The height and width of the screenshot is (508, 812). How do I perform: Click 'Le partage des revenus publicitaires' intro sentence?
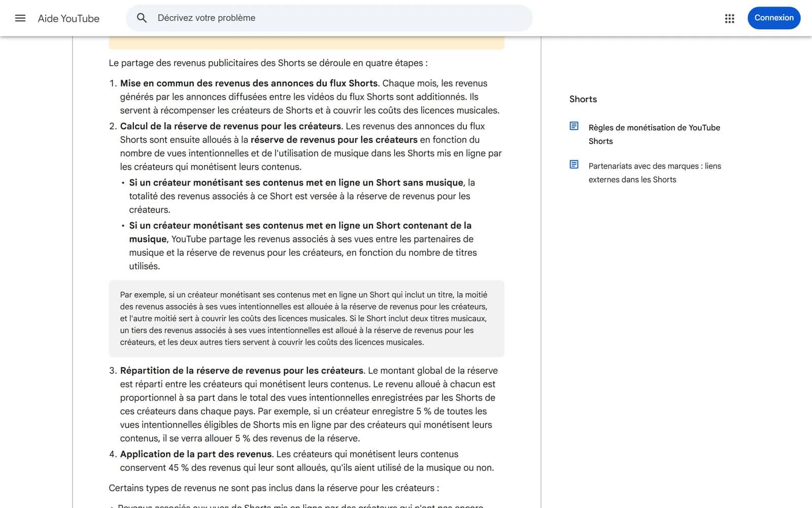268,63
